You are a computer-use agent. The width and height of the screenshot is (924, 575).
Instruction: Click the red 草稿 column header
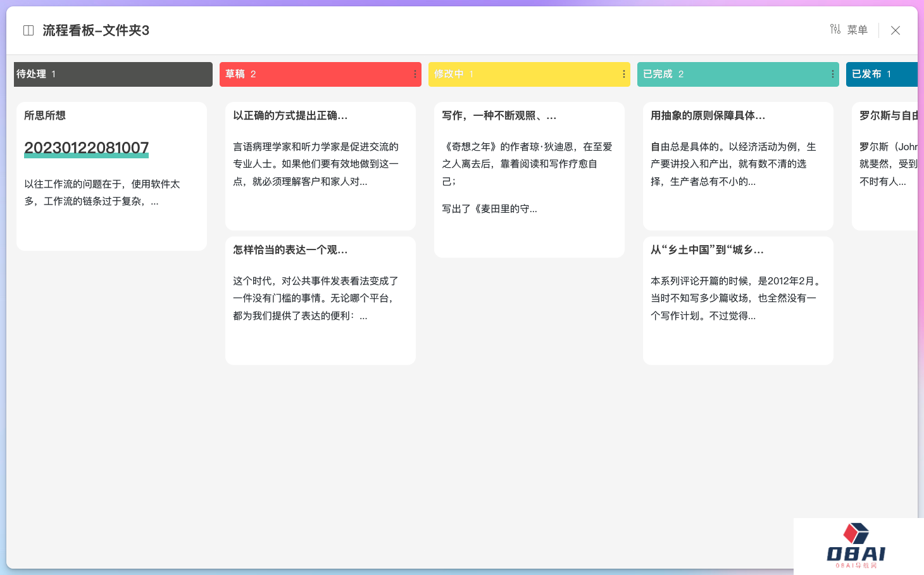pyautogui.click(x=313, y=74)
